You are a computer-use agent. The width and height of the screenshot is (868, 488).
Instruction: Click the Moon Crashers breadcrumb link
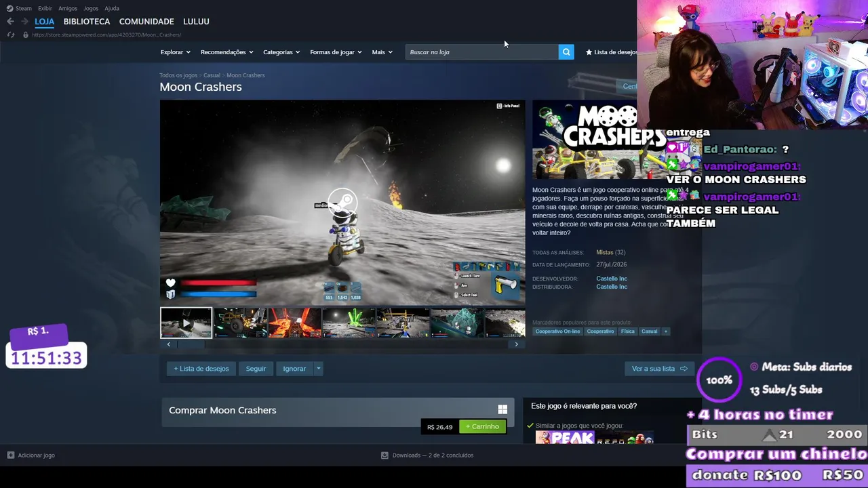click(245, 75)
